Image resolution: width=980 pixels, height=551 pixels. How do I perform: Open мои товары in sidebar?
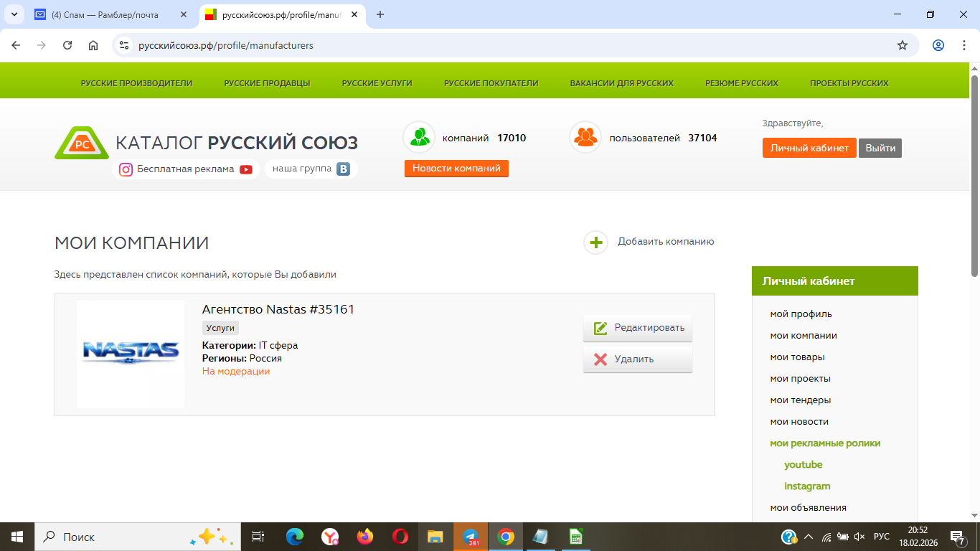point(798,357)
